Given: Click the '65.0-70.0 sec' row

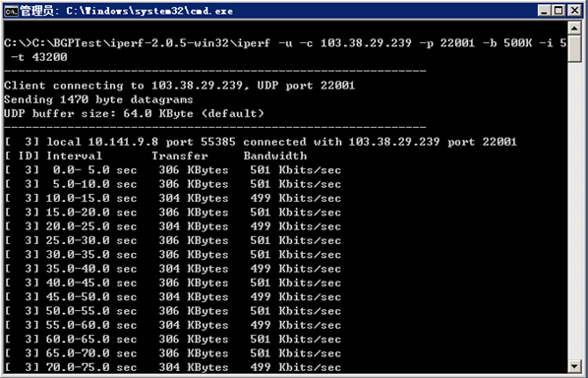Looking at the screenshot, I should 173,353.
